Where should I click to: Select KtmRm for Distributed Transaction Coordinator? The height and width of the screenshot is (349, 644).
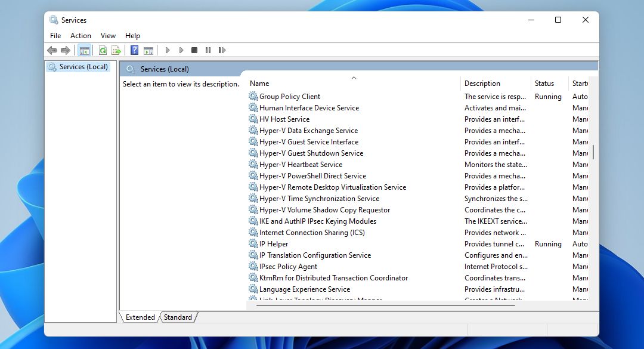[x=333, y=278]
